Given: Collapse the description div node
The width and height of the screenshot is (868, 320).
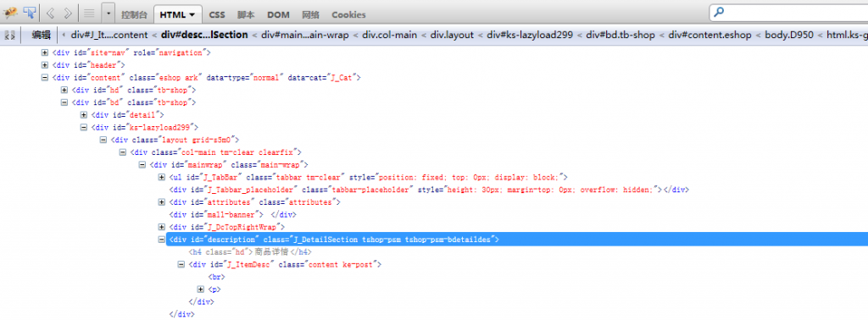Looking at the screenshot, I should (162, 240).
